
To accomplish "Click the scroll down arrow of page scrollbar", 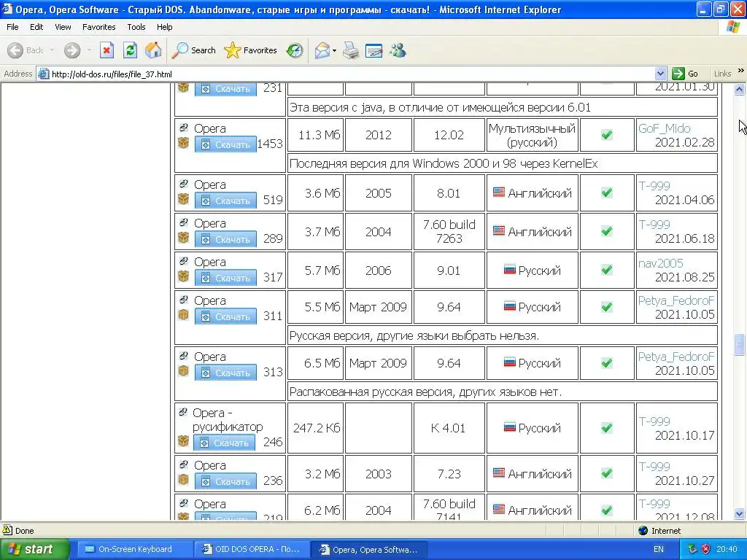I will tap(740, 513).
